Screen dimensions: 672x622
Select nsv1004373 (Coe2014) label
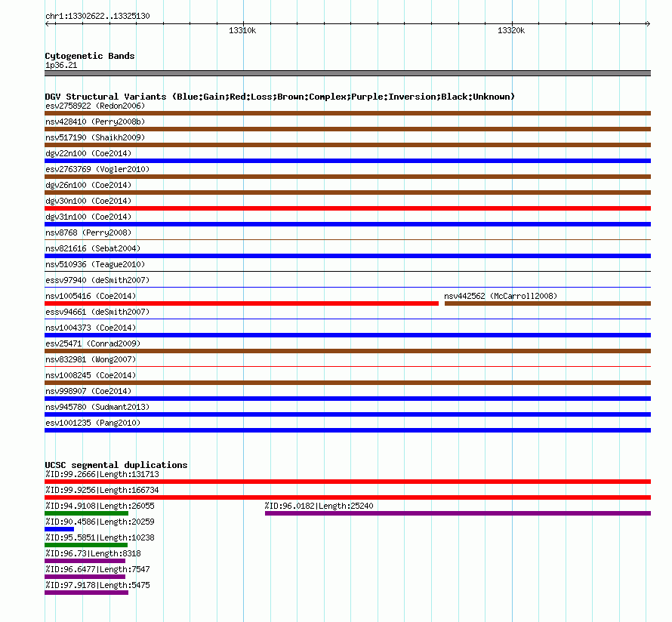[x=91, y=328]
